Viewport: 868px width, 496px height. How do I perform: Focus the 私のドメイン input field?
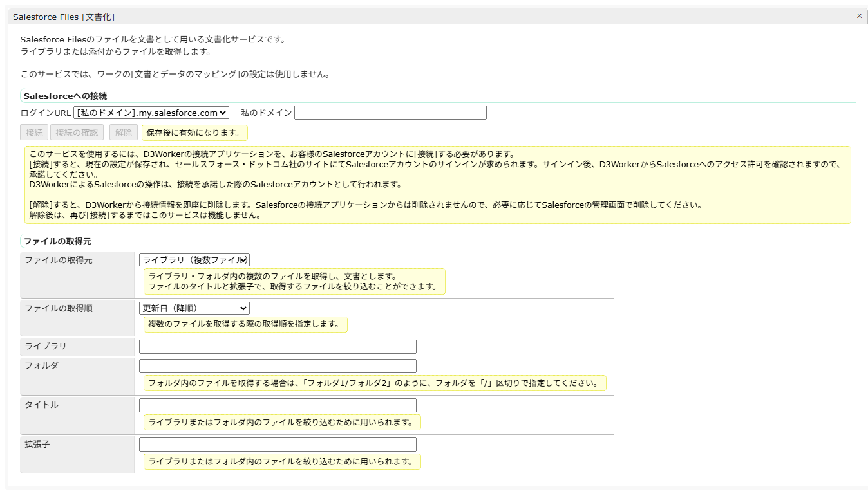[x=390, y=113]
